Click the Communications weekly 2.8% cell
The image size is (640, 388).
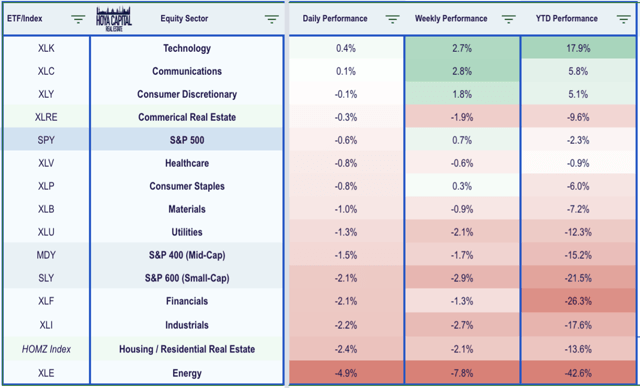click(x=462, y=71)
